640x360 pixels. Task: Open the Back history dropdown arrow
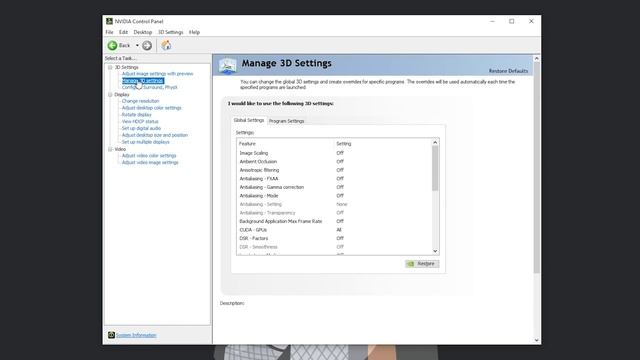coord(137,46)
